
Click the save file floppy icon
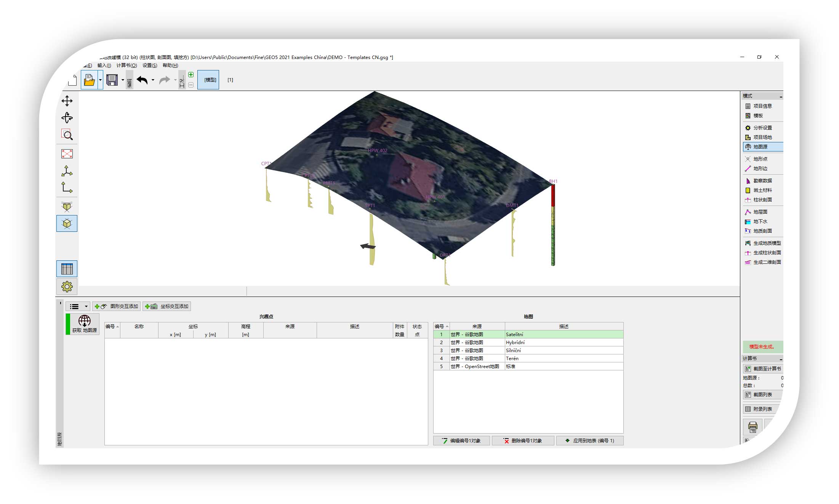[x=112, y=80]
